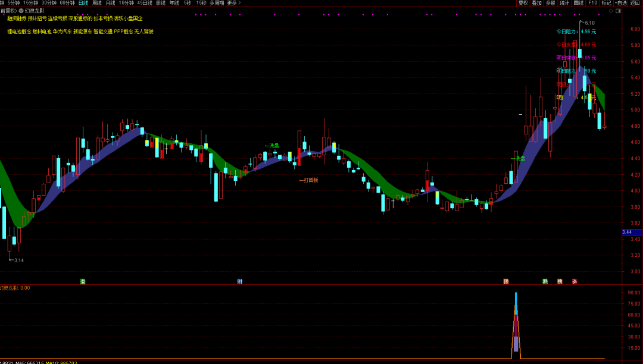Toggle the 叠加 overlay option
643x364 pixels.
537,3
